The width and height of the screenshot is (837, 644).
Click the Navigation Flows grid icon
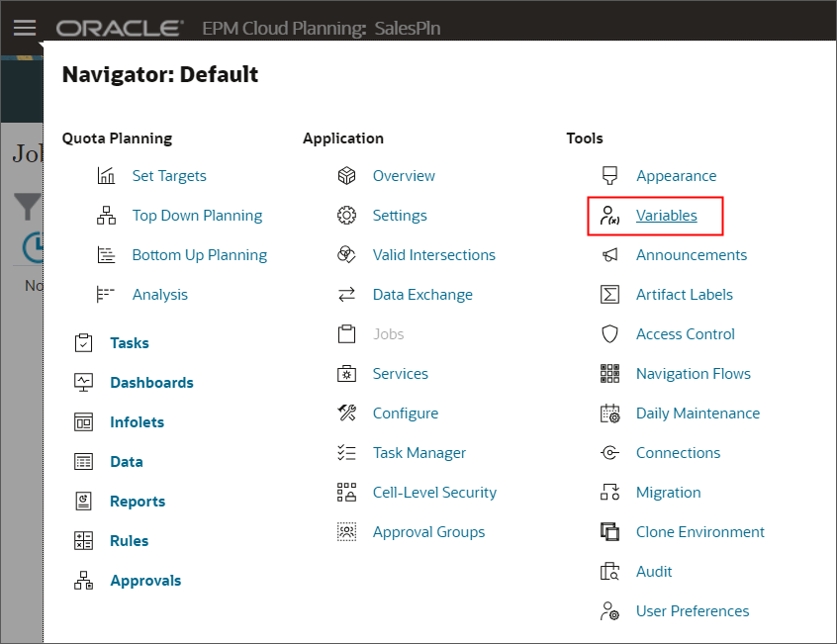[x=610, y=373]
